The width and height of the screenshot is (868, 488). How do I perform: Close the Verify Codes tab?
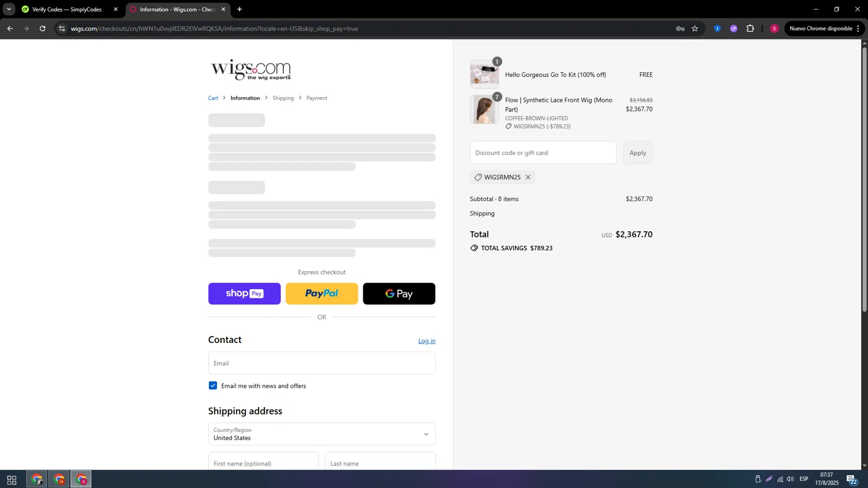(116, 9)
